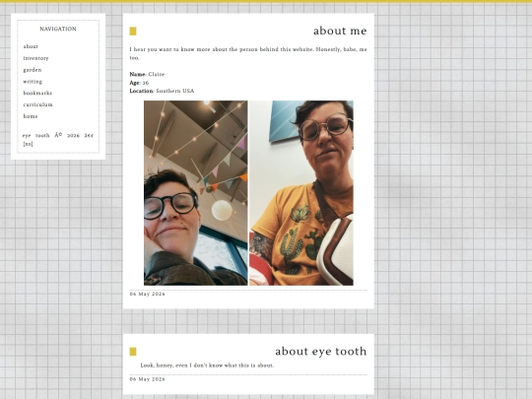Open the bookmarks link
532x399 pixels.
tap(37, 93)
